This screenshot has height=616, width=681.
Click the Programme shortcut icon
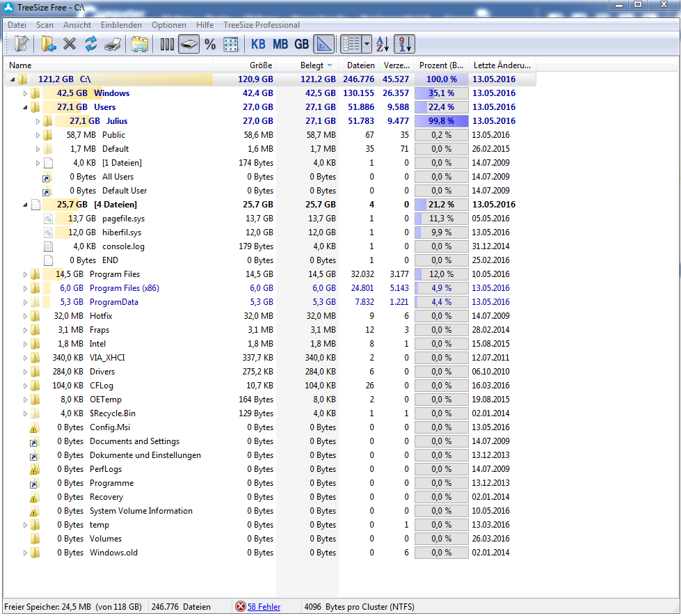tap(34, 484)
